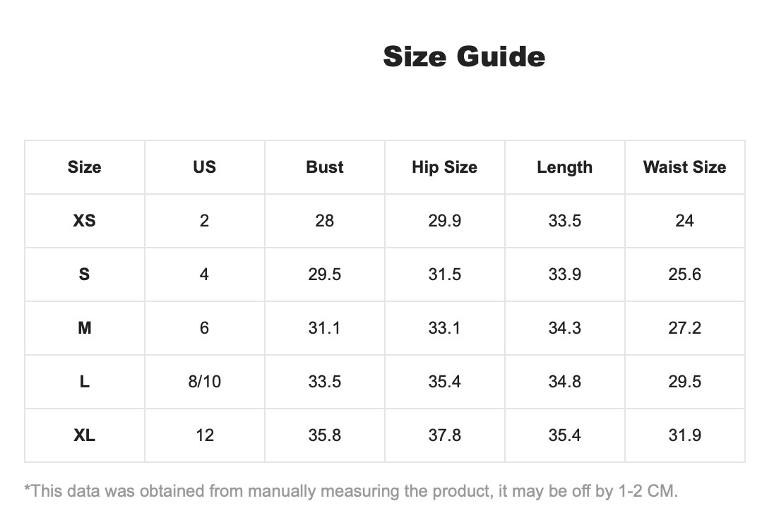Click the manual measurement disclaimer note
The width and height of the screenshot is (774, 532).
click(x=351, y=491)
